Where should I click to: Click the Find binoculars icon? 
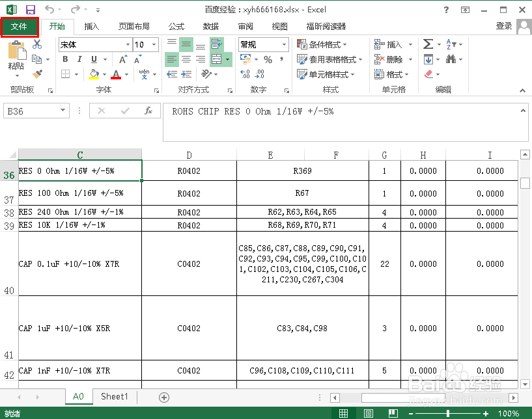[x=451, y=58]
